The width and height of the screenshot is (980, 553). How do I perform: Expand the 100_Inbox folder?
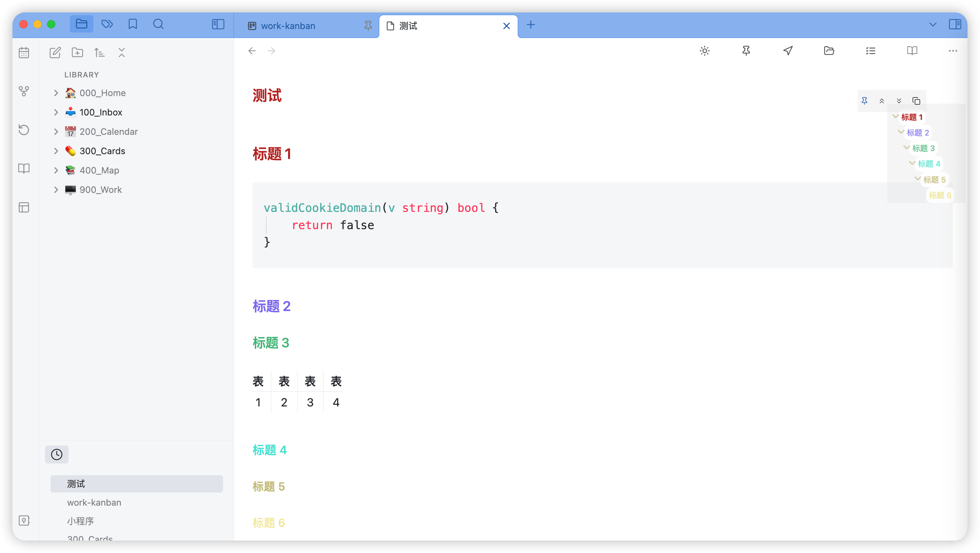click(56, 112)
